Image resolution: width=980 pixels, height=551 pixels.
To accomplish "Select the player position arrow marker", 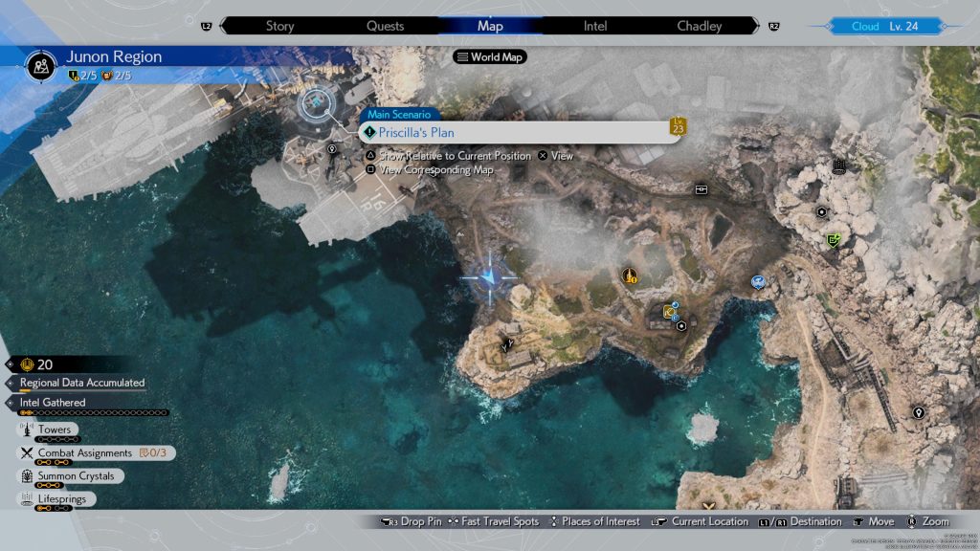I will pyautogui.click(x=489, y=278).
